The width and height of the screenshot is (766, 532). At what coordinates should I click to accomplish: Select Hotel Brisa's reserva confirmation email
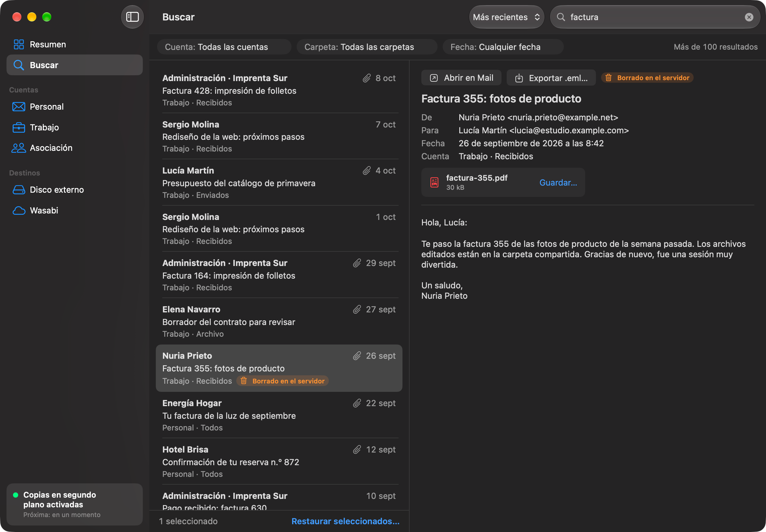coord(279,462)
